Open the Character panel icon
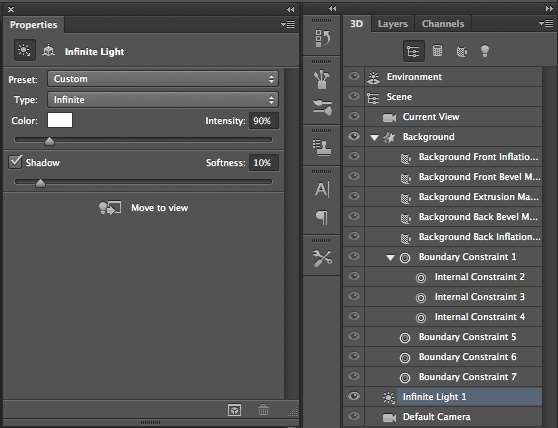558x428 pixels. (322, 189)
